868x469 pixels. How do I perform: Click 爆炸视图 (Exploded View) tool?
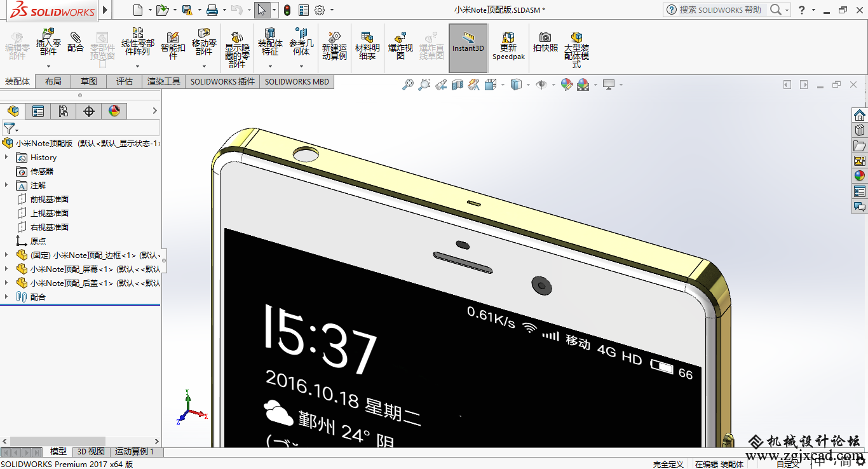[400, 45]
